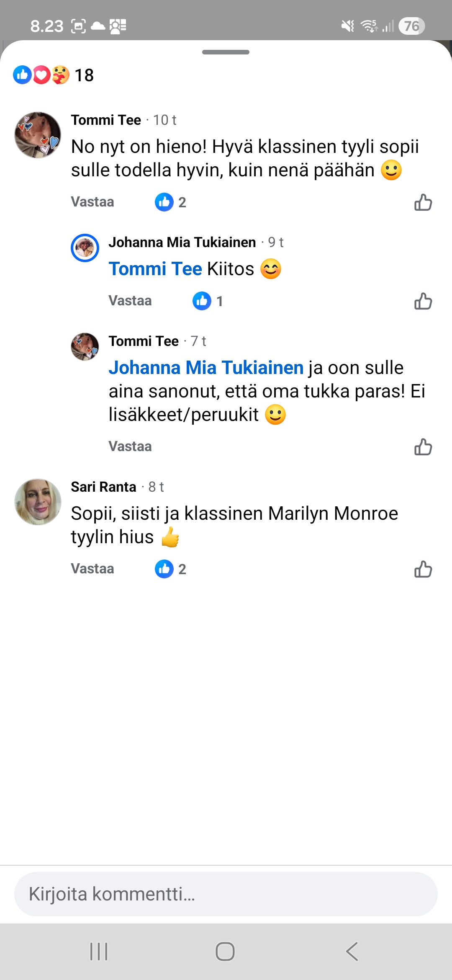452x980 pixels.
Task: Like Tommi Tee's reply about own hair
Action: 423,447
